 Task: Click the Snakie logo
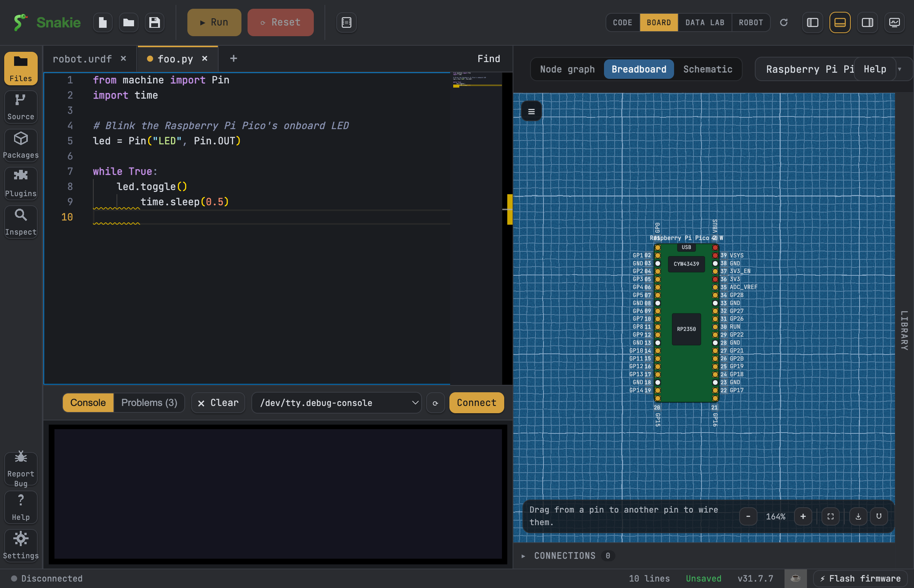(x=46, y=22)
